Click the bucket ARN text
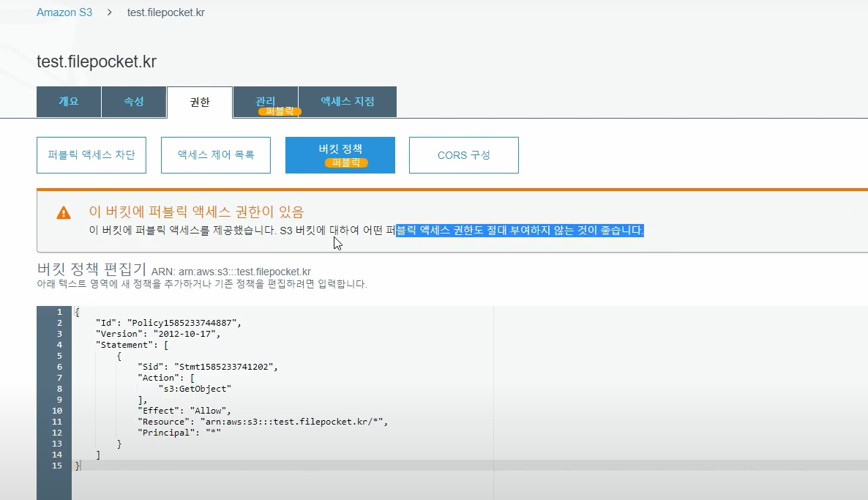This screenshot has height=500, width=868. [231, 272]
